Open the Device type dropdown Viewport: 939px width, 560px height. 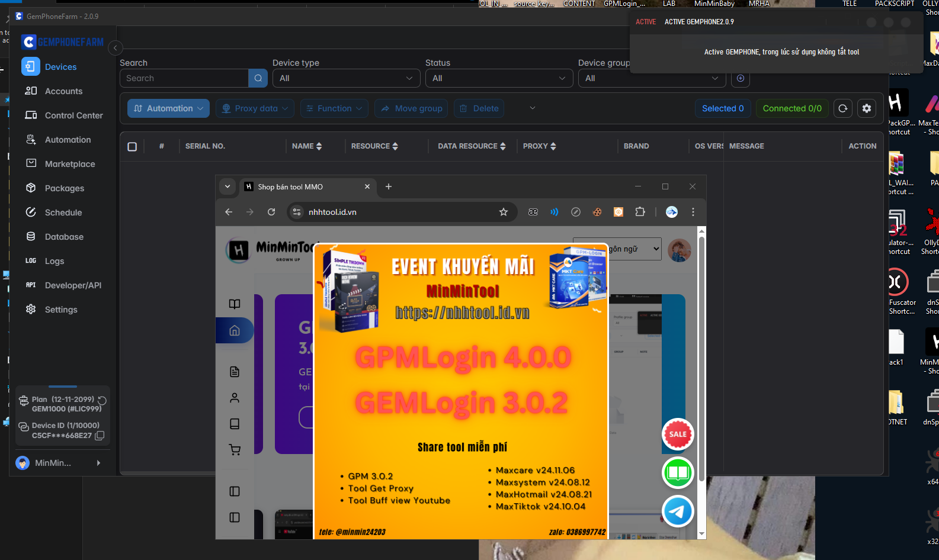(x=346, y=78)
